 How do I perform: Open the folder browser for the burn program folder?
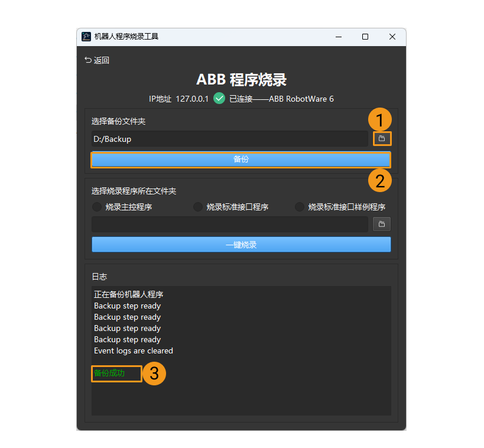click(382, 224)
